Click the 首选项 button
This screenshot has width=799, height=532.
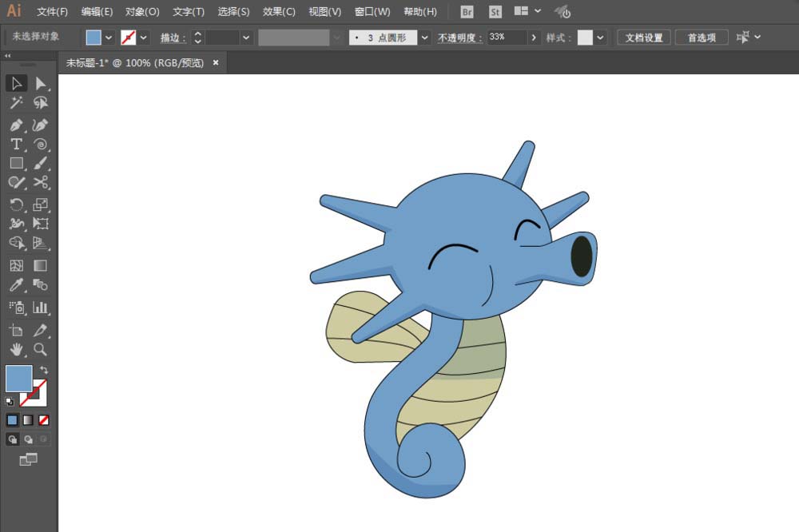(x=702, y=38)
